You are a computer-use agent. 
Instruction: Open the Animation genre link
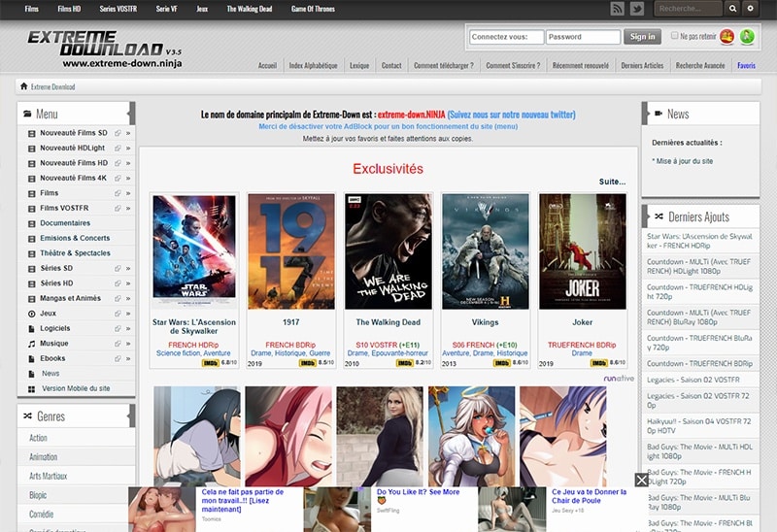[43, 456]
